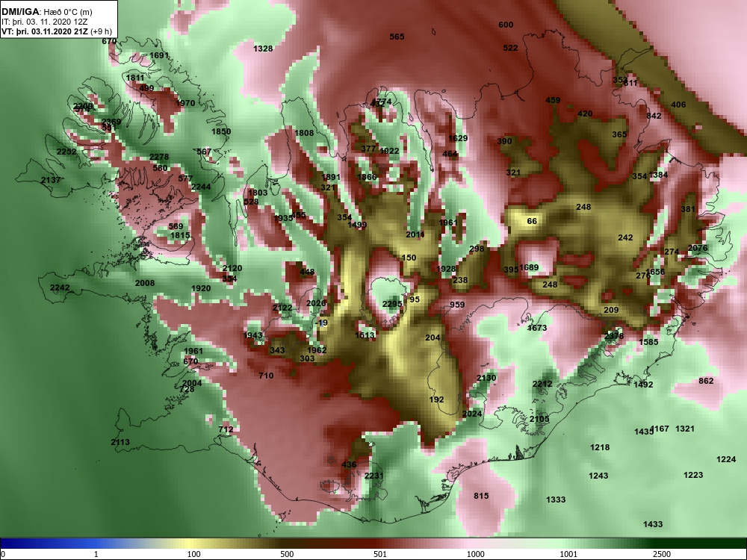Click the map value '2242'
Image resolution: width=747 pixels, height=560 pixels.
tap(60, 287)
